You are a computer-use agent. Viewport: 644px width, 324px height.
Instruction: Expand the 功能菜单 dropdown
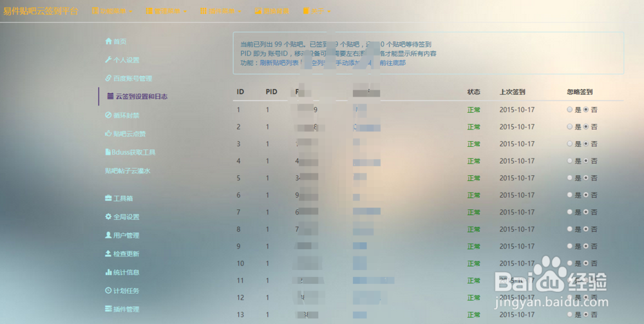pos(112,11)
